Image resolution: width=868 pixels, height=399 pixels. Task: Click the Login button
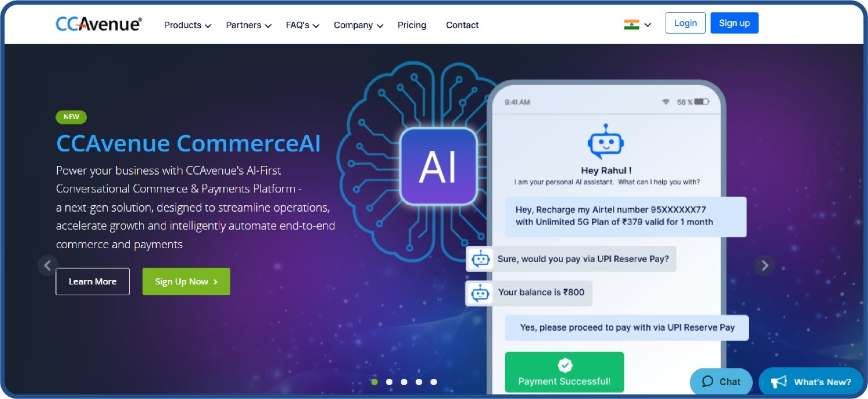[686, 23]
